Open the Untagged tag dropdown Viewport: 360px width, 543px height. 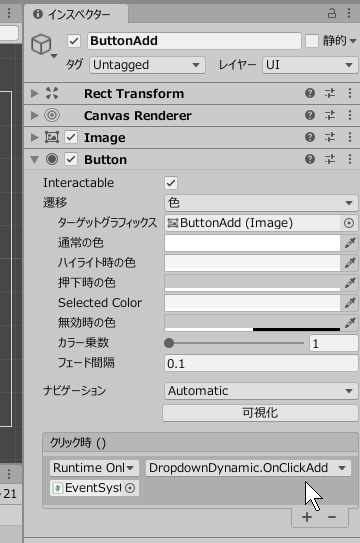(147, 65)
